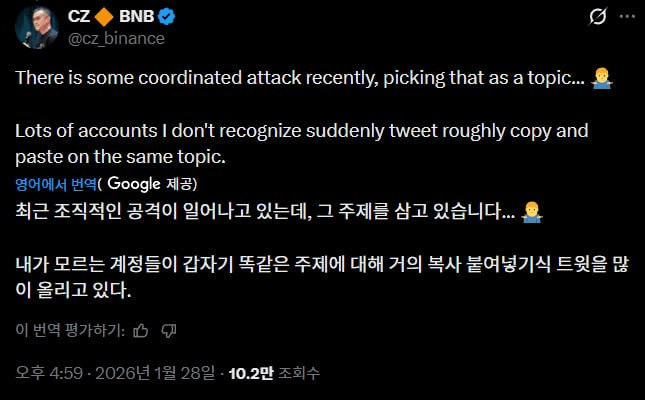Click the Grok icon beside the post
The width and height of the screenshot is (645, 400).
point(598,17)
